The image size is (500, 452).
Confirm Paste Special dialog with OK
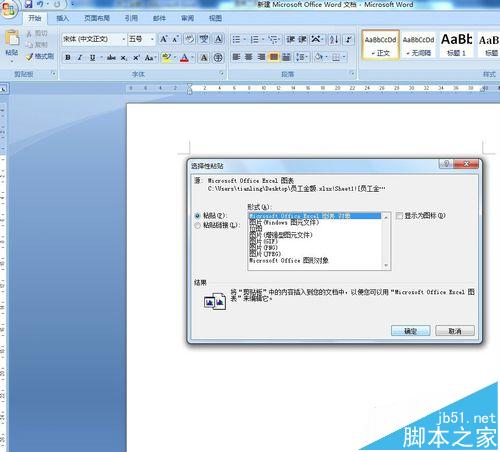point(411,331)
